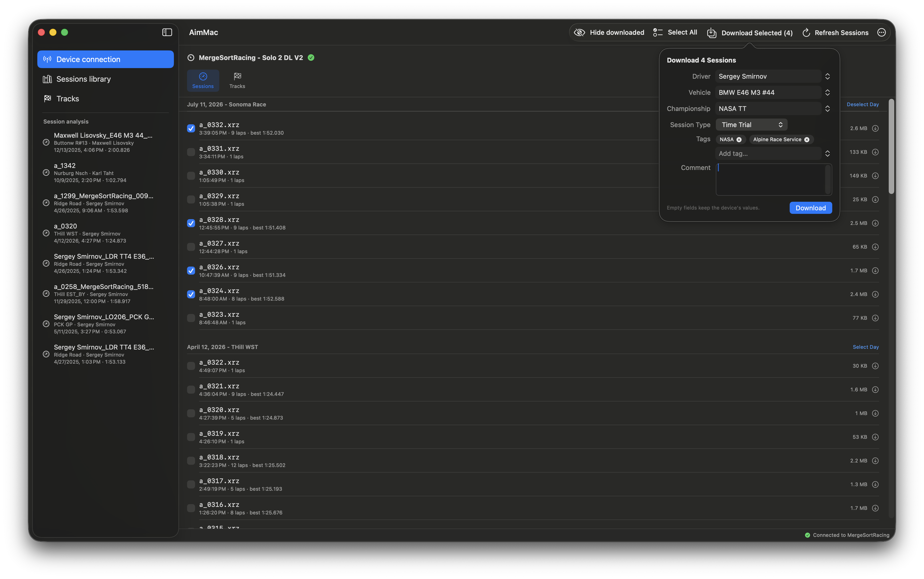This screenshot has width=924, height=579.
Task: Click the green device connected checkmark icon
Action: [x=311, y=57]
